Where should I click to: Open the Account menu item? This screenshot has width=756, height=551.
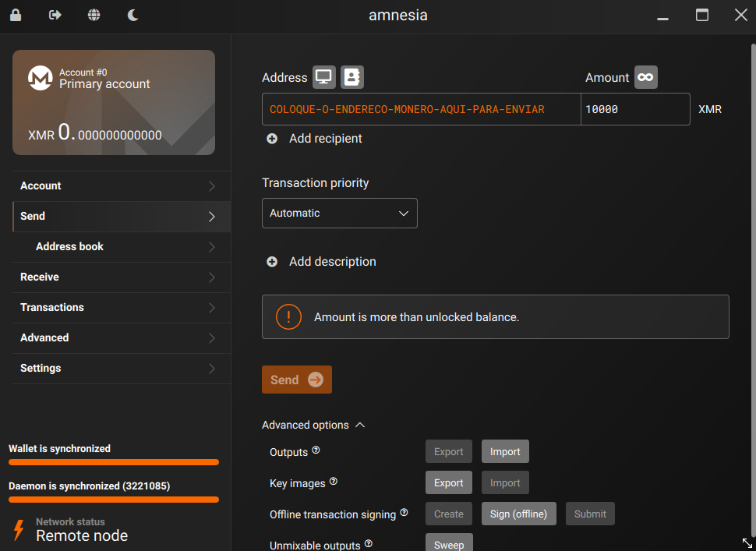point(122,186)
